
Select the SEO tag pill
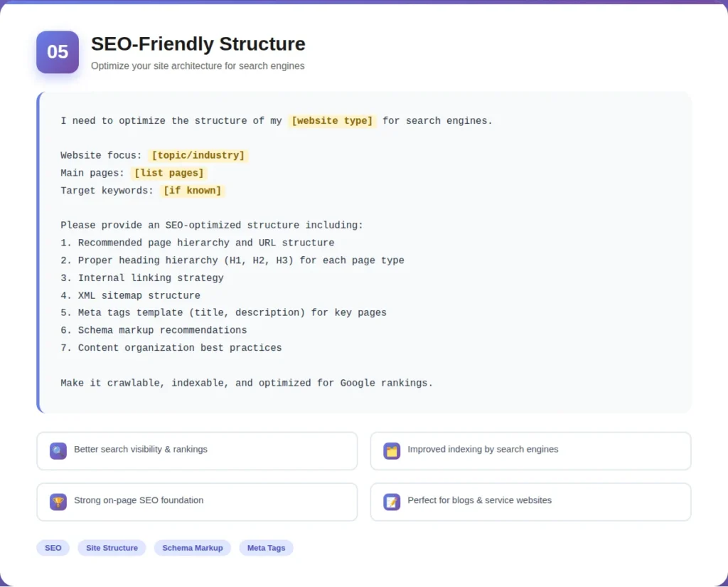(x=53, y=547)
